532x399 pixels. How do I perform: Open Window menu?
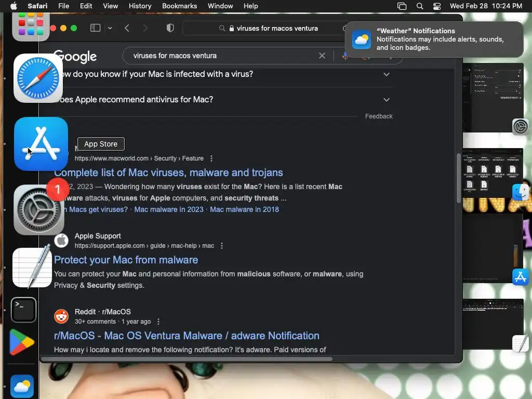click(220, 6)
